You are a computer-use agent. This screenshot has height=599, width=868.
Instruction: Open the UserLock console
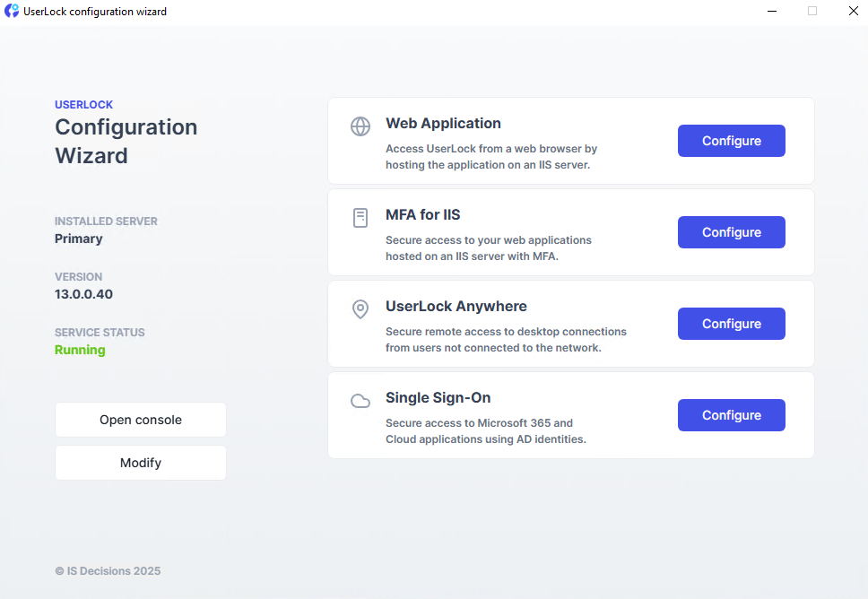coord(141,420)
